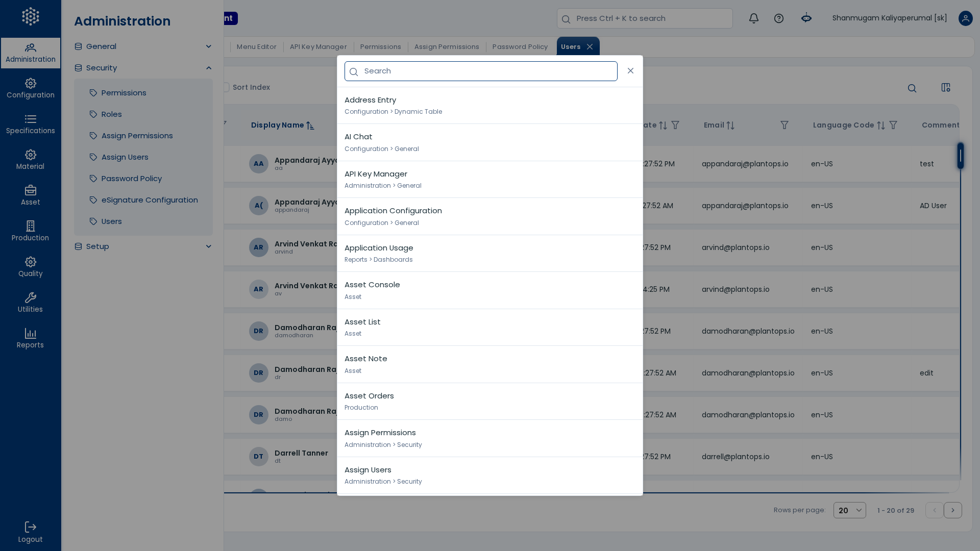Viewport: 980px width, 551px height.
Task: Click the table vertical scrollbar thumb
Action: (961, 156)
